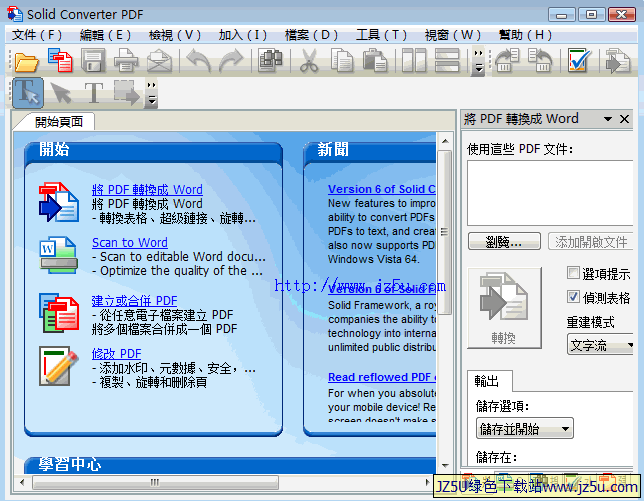Open the 視窗 (W) menu
Screen dimensions: 644x501
453,35
